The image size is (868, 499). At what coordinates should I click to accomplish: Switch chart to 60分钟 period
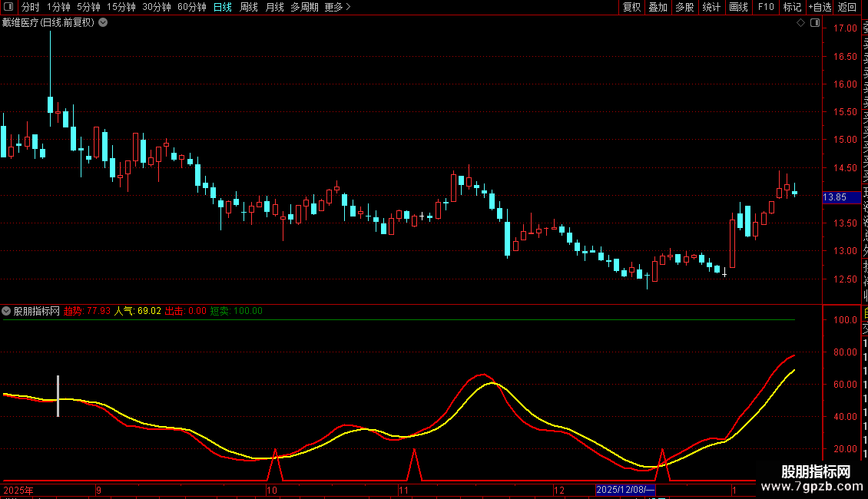pyautogui.click(x=191, y=7)
